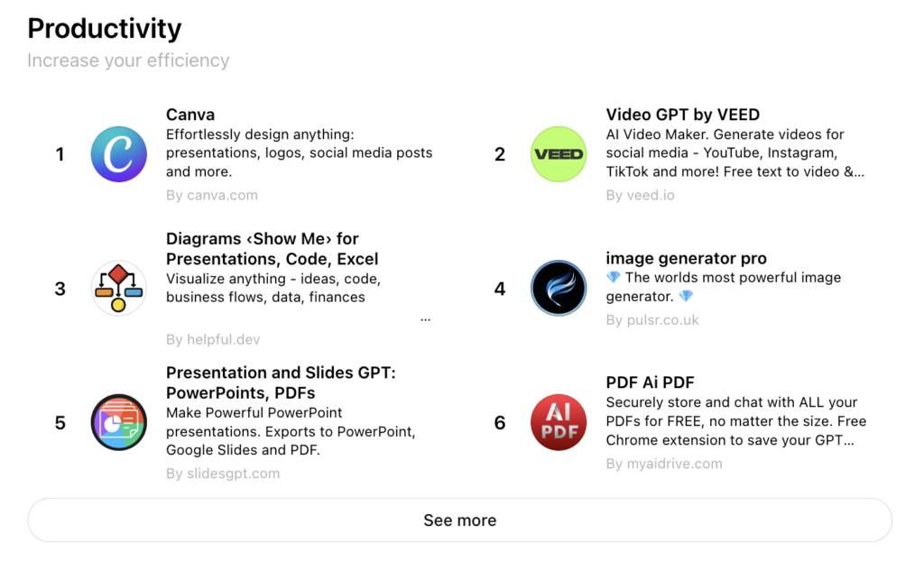Expand the truncated Diagrams description ellipsis
Screen dimensions: 924x571
pyautogui.click(x=425, y=318)
